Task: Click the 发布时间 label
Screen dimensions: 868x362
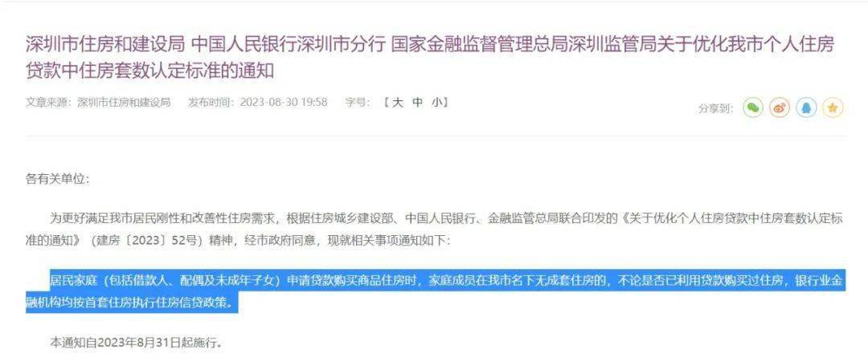Action: [x=214, y=102]
